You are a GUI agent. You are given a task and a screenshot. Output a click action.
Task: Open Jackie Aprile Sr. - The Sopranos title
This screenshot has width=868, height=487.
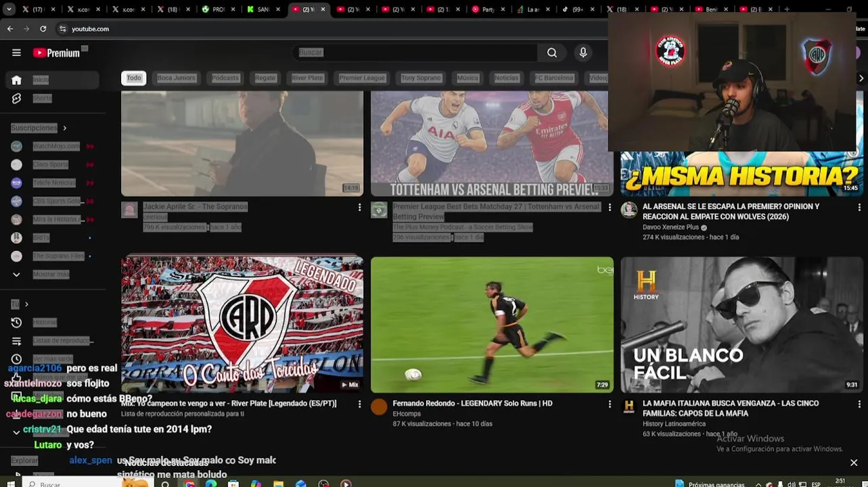pos(196,206)
